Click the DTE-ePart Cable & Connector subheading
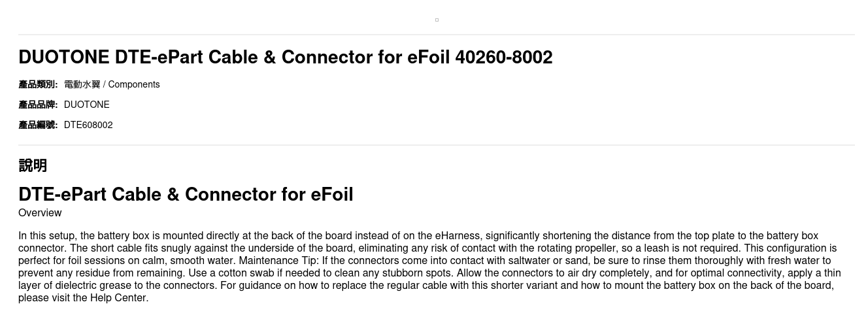868x334 pixels. point(186,194)
